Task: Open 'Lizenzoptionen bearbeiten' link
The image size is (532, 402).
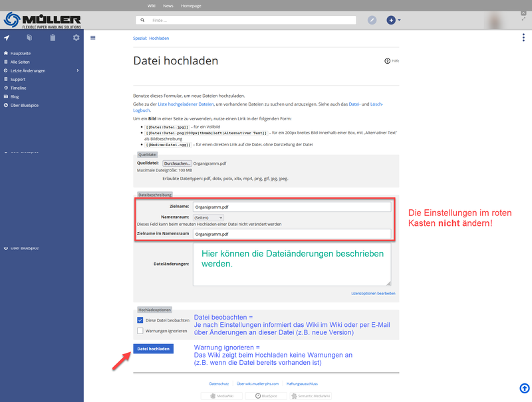Action: (373, 293)
